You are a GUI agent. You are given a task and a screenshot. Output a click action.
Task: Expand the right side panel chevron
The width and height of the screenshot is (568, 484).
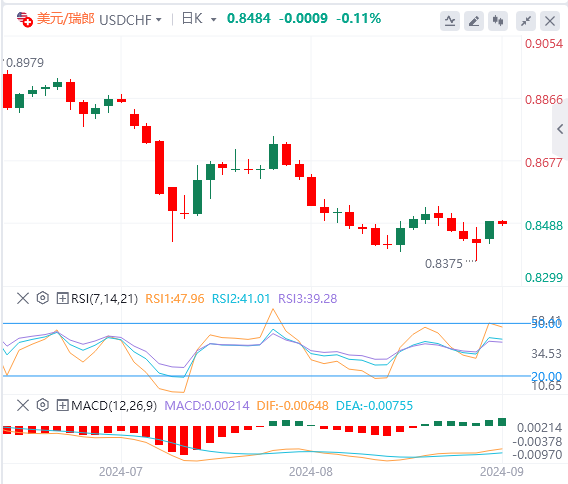pyautogui.click(x=560, y=129)
